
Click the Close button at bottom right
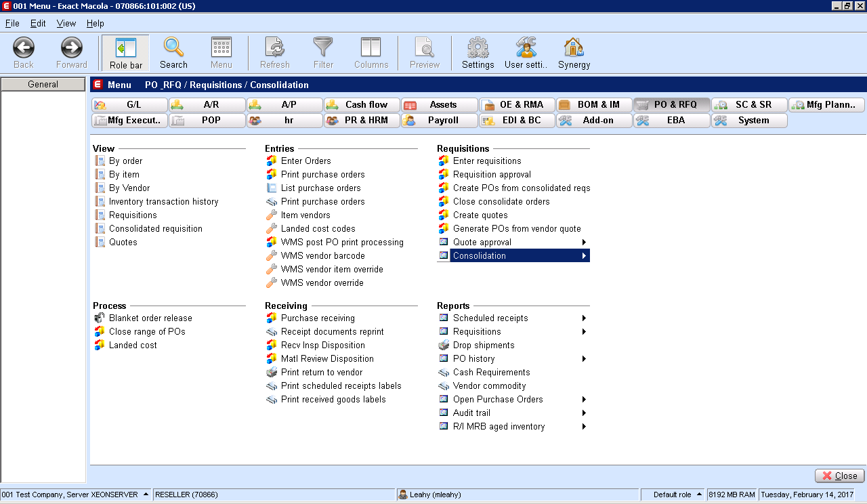(x=840, y=476)
